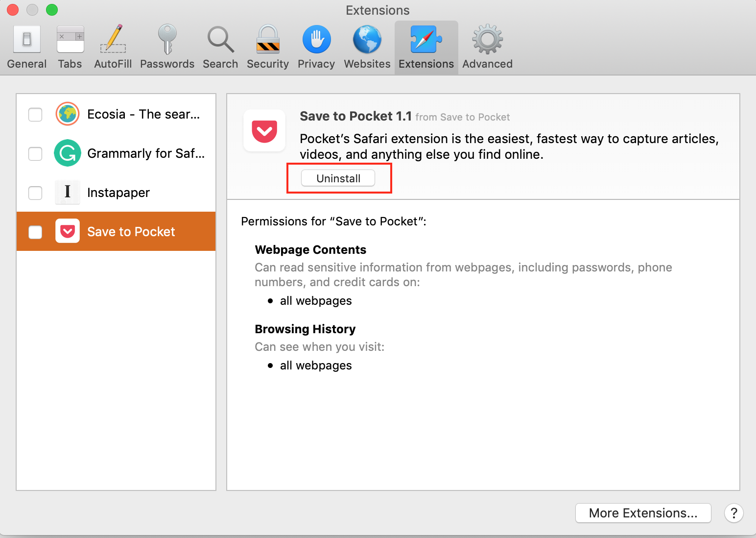756x538 pixels.
Task: Open the General preferences pane
Action: click(x=27, y=48)
